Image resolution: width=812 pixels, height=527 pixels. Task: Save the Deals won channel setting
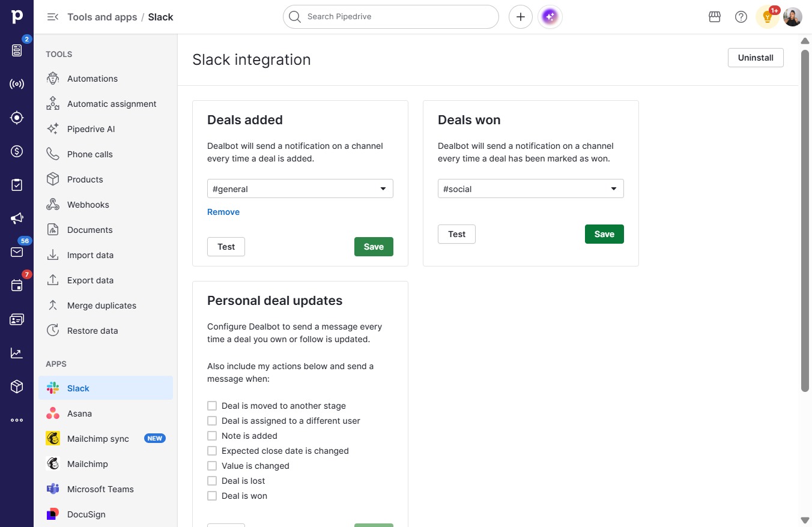tap(604, 234)
